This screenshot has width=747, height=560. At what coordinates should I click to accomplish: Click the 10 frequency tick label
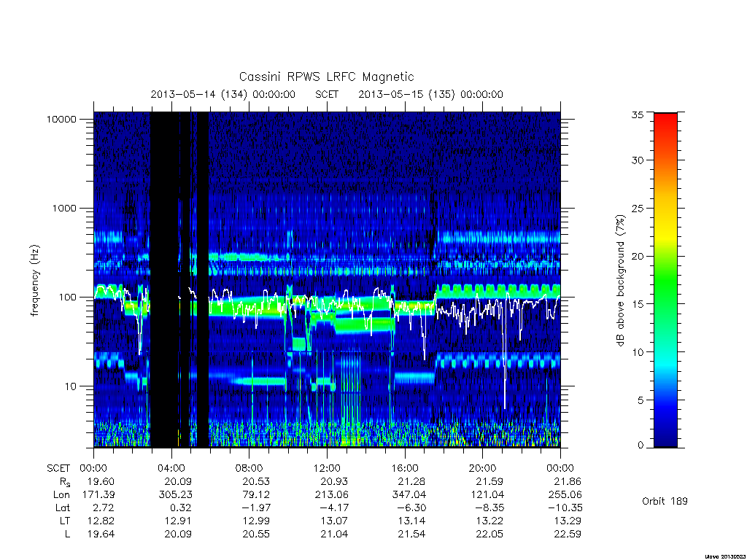[x=70, y=386]
